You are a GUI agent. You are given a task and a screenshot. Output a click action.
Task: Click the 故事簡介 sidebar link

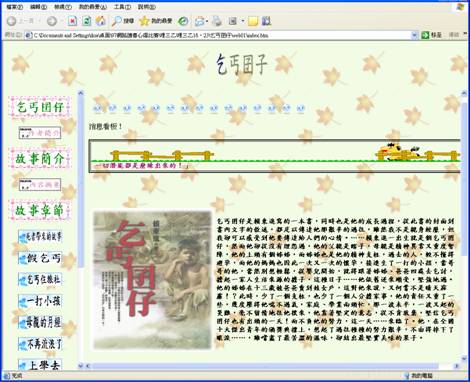pos(40,159)
